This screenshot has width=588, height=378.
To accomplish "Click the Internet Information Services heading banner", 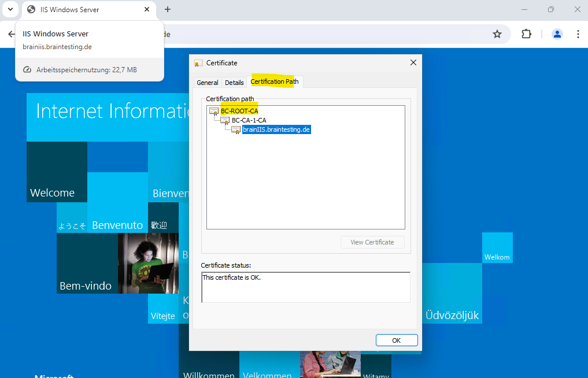I will pos(108,117).
